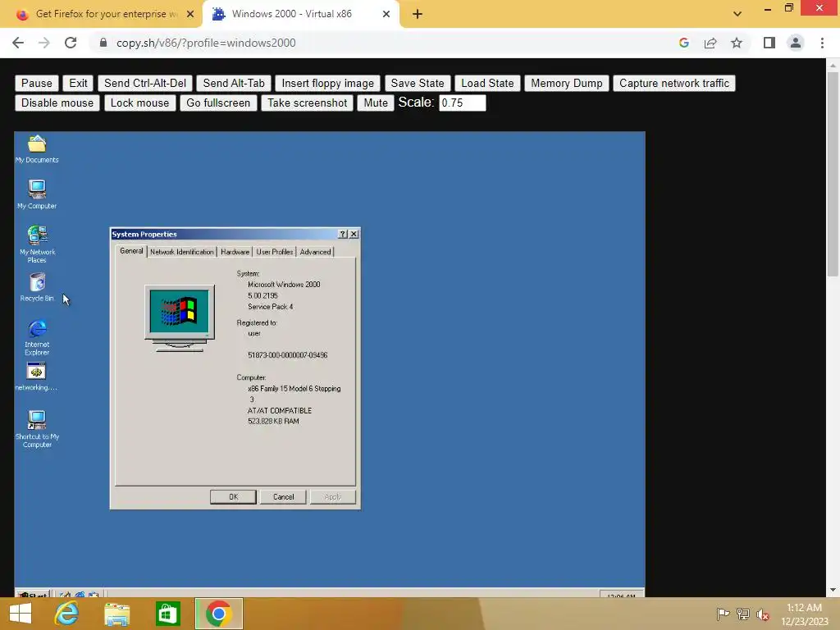Bookmark this page with star

point(737,43)
